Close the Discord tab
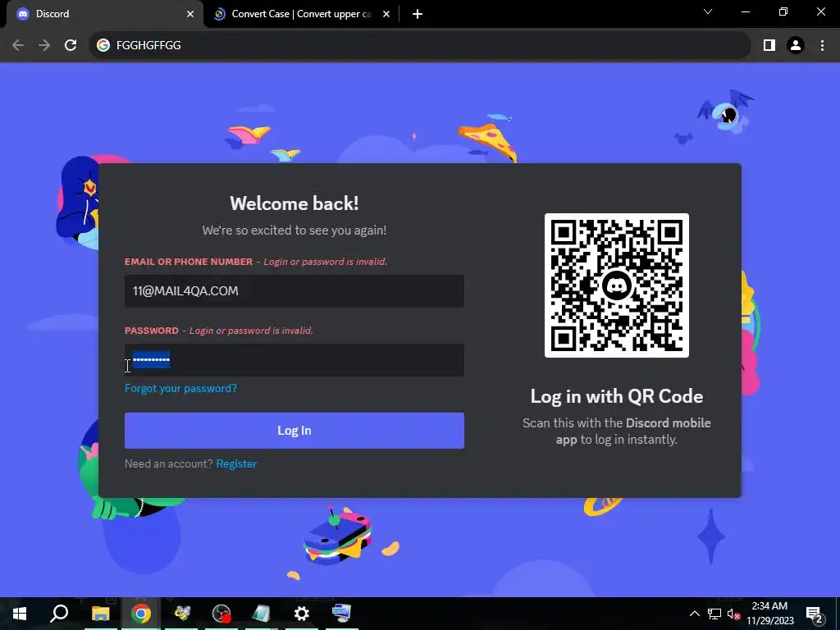Image resolution: width=840 pixels, height=630 pixels. tap(190, 14)
